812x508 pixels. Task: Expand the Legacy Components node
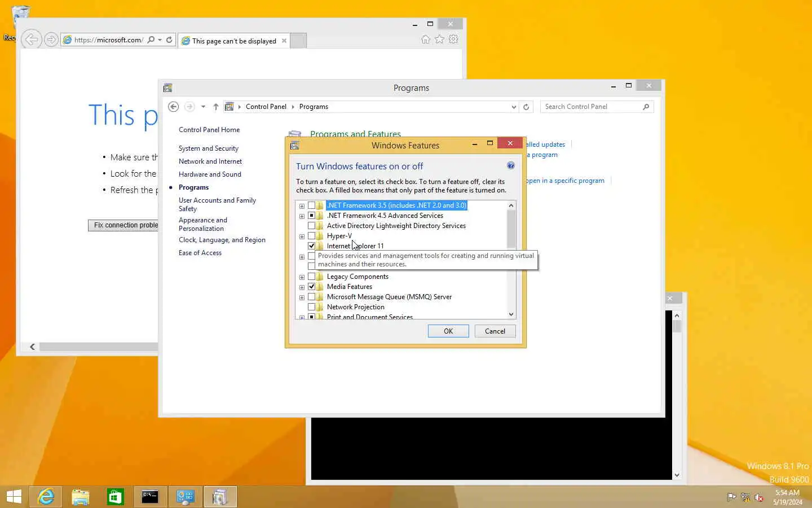[302, 277]
